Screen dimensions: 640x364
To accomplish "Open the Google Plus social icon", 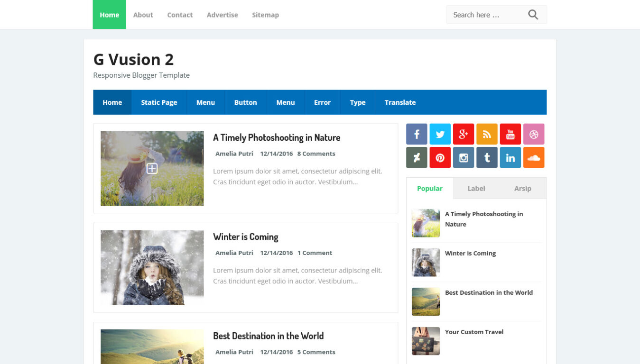I will tap(464, 134).
